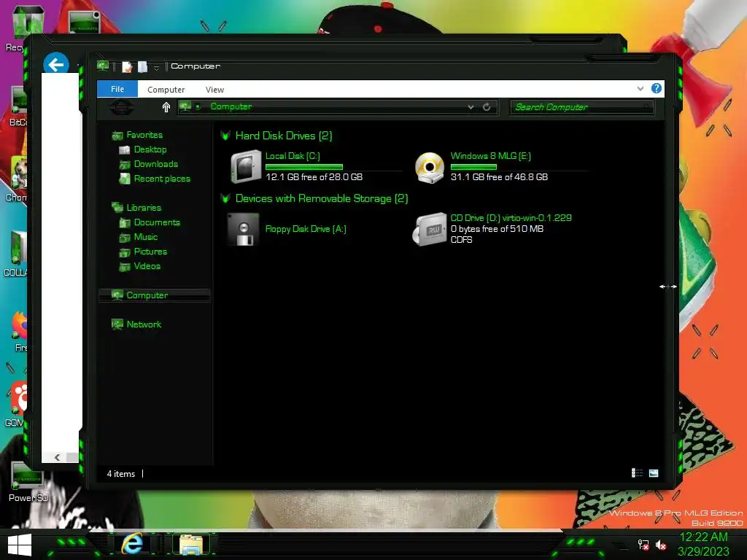Screen dimensions: 747x560
Task: Click '31.1 GB free of 46.8 GB' text
Action: click(x=499, y=177)
